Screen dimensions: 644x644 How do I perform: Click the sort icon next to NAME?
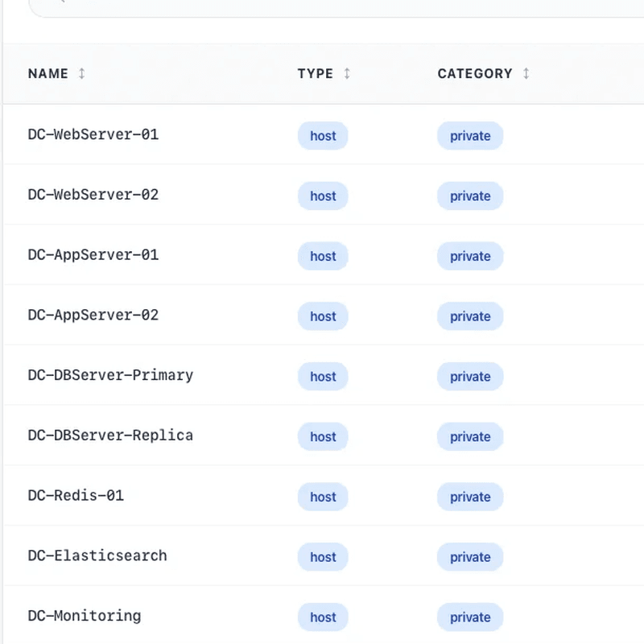tap(81, 73)
